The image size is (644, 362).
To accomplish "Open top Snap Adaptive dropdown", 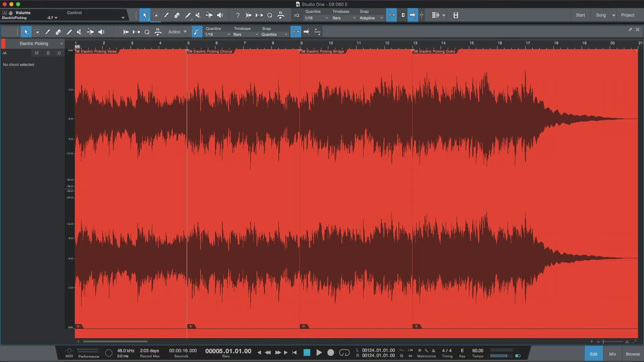I will point(371,18).
